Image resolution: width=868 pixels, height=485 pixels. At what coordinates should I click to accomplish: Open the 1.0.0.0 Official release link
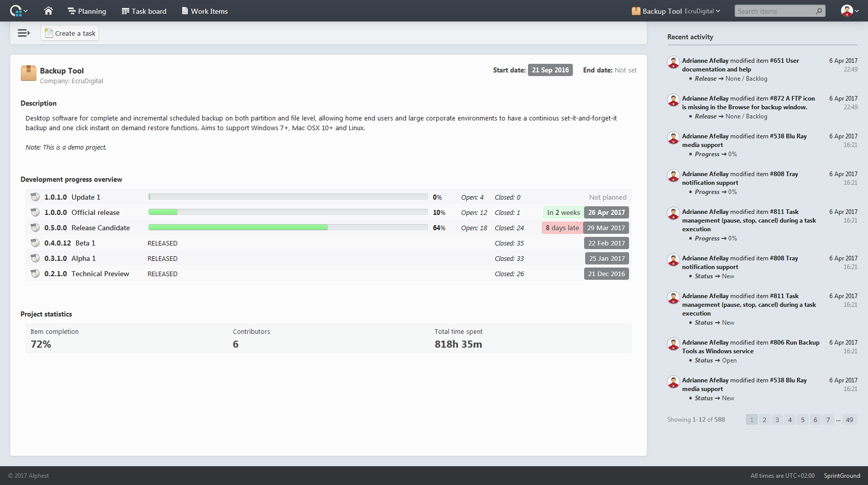[x=82, y=212]
